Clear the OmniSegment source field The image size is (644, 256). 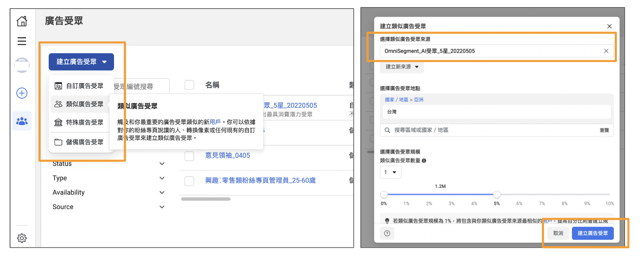[x=606, y=51]
